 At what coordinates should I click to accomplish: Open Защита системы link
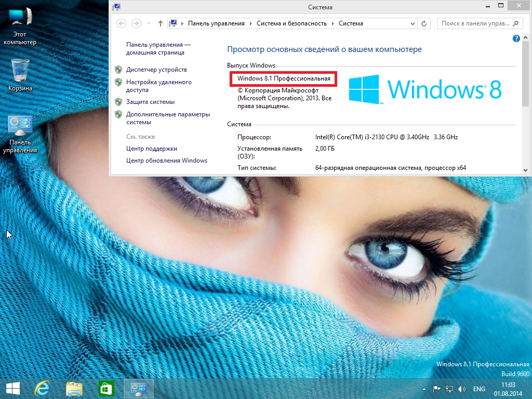[x=150, y=102]
